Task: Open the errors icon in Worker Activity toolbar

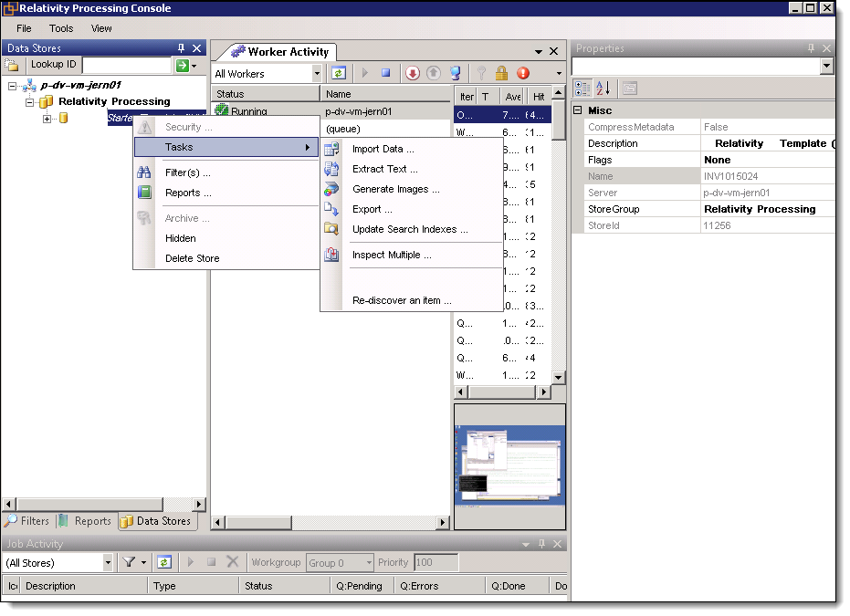Action: point(522,72)
